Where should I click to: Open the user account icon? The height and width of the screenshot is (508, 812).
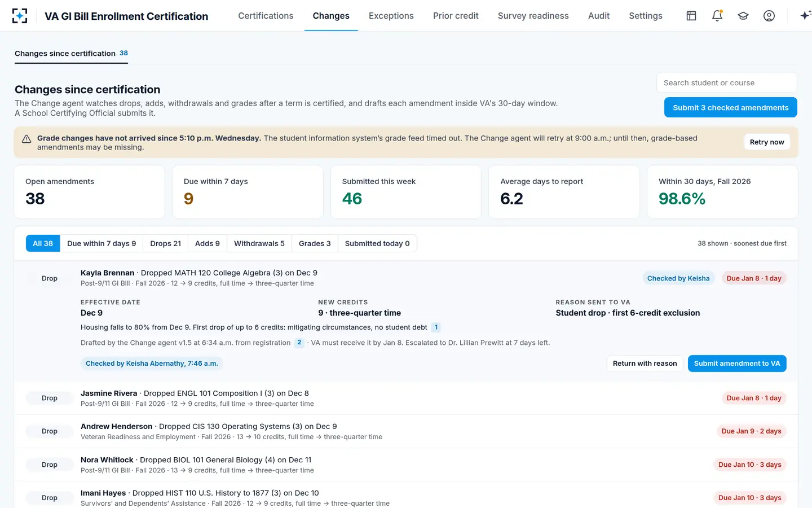[769, 16]
